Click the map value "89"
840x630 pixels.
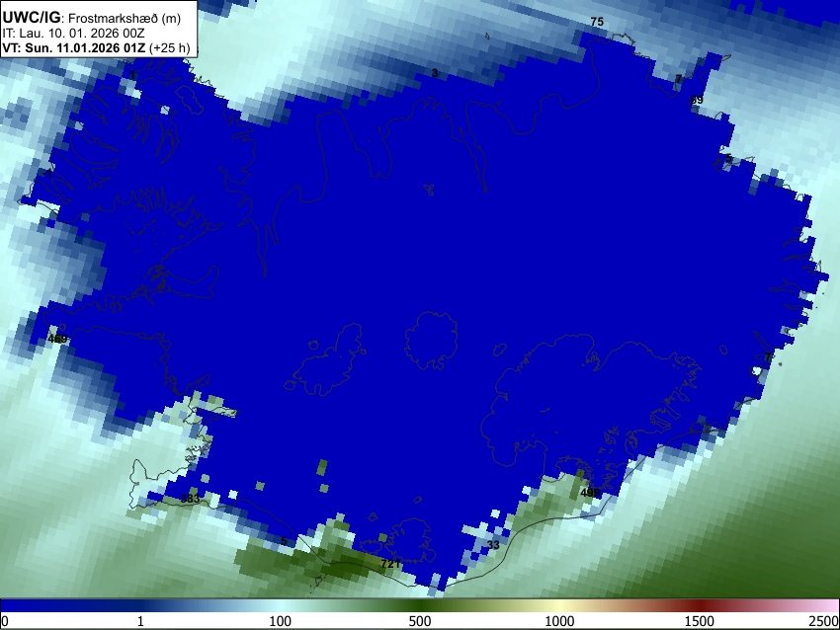697,100
